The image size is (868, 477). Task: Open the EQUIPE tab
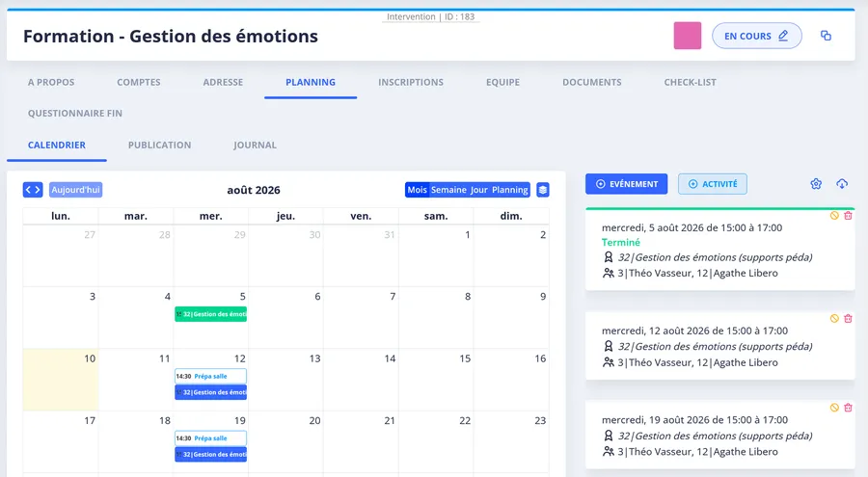(502, 82)
